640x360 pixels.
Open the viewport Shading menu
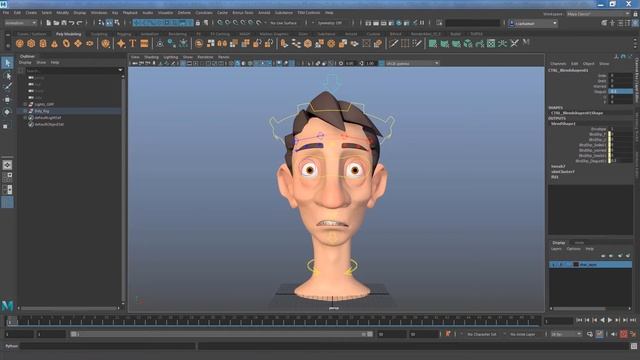coord(151,57)
